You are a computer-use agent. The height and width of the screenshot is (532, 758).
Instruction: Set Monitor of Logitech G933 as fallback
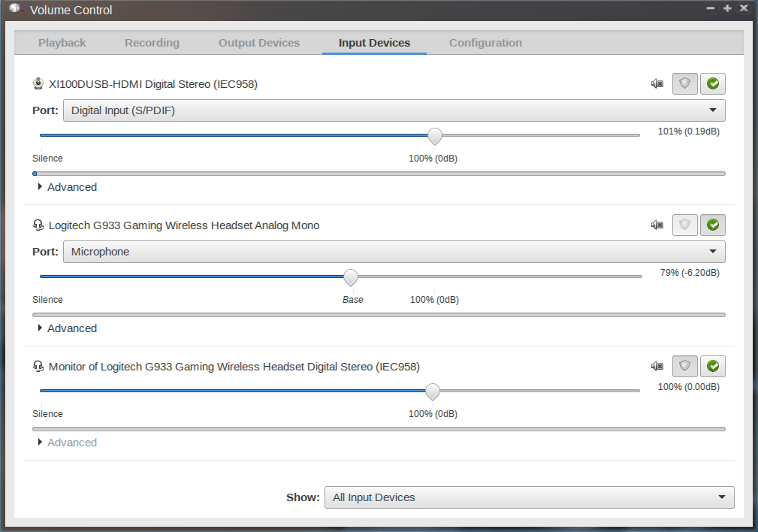pyautogui.click(x=713, y=366)
